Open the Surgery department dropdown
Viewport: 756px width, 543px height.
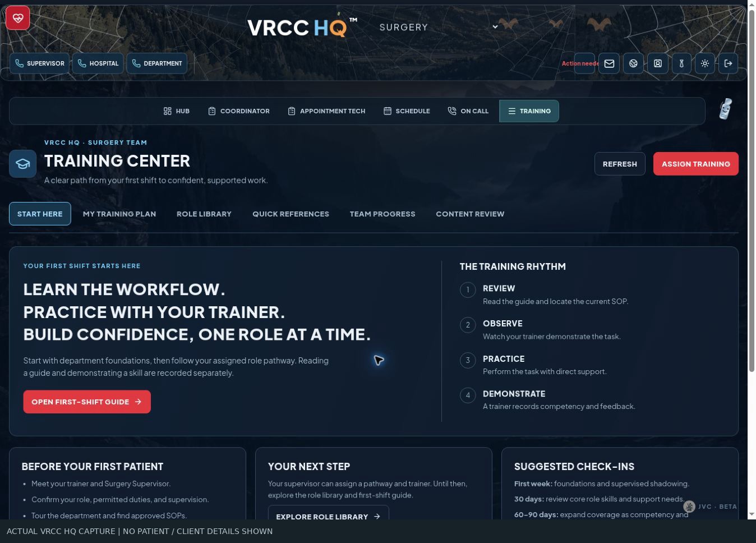(438, 27)
